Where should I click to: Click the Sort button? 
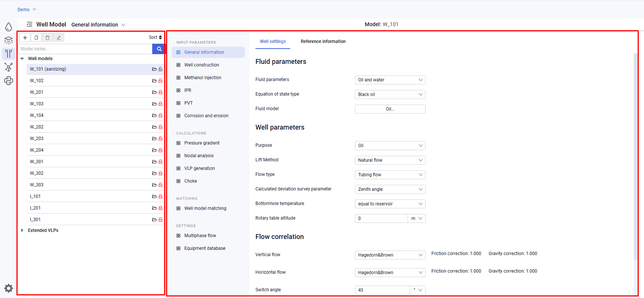(155, 37)
